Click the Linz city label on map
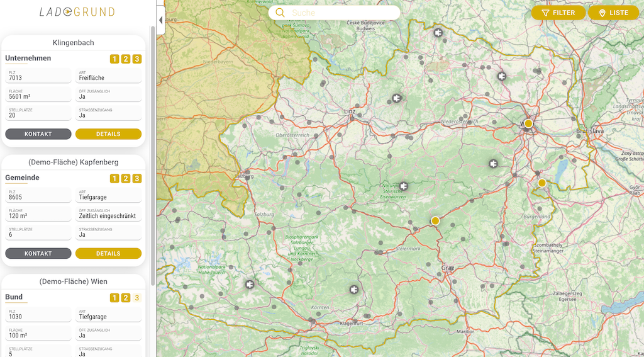The height and width of the screenshot is (357, 644). tap(350, 112)
